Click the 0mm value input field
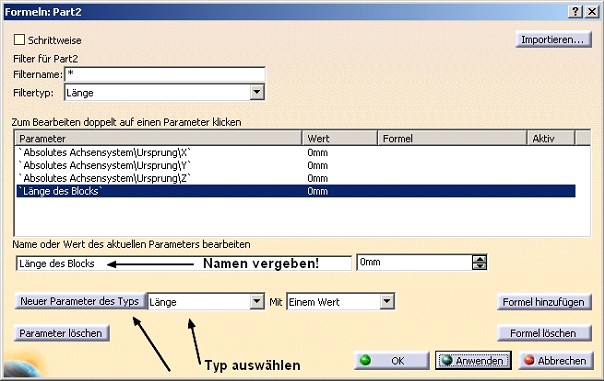The height and width of the screenshot is (381, 604). [414, 262]
